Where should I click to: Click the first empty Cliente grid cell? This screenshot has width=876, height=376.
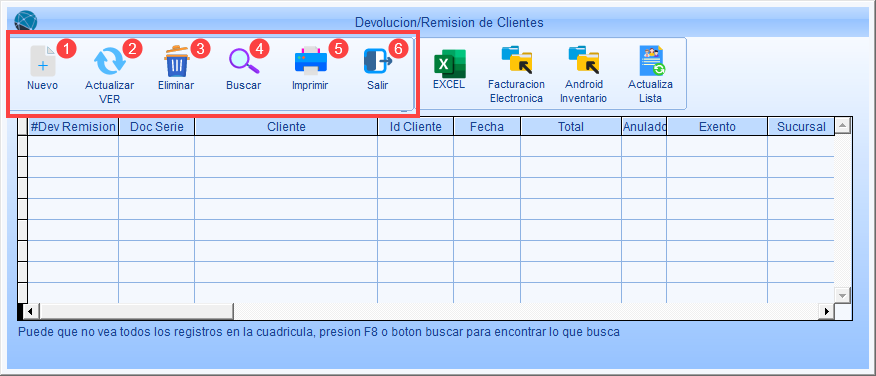(286, 146)
